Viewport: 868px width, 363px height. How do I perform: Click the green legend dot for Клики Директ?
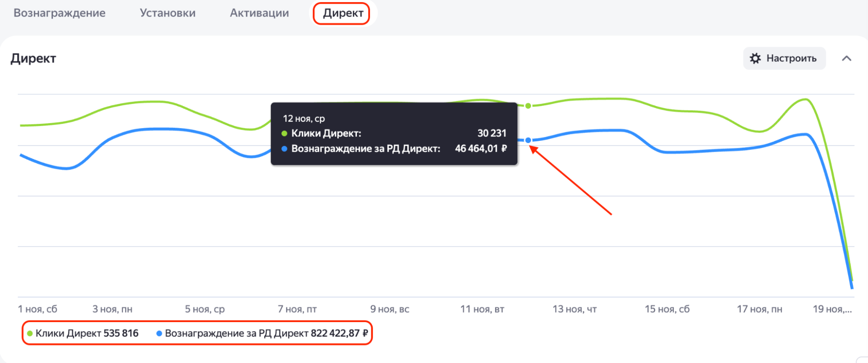[30, 333]
